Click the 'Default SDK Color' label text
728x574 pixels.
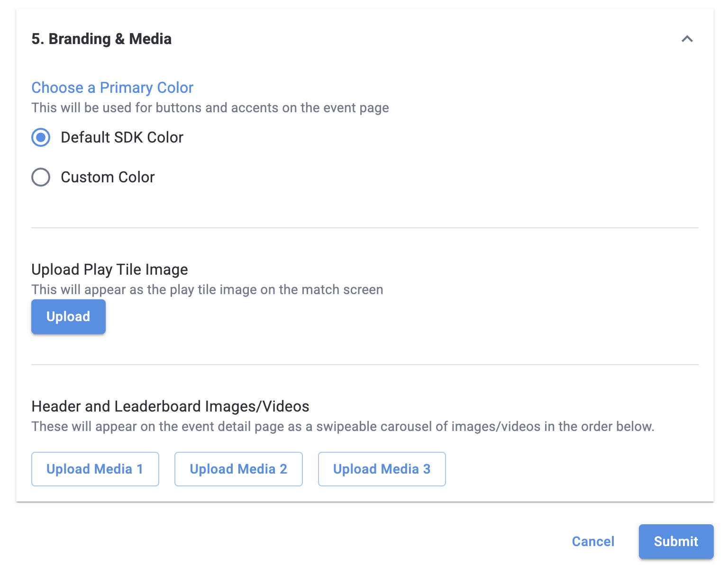[x=122, y=137]
